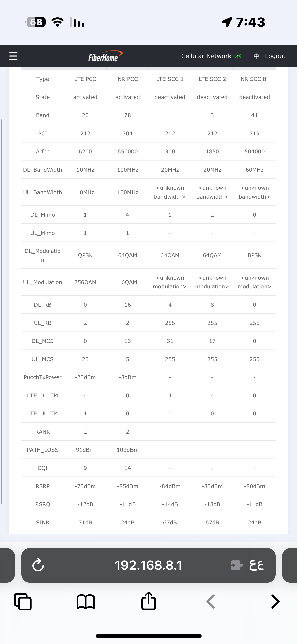Open the Safari bookmarks book icon
The width and height of the screenshot is (297, 644).
(x=86, y=602)
